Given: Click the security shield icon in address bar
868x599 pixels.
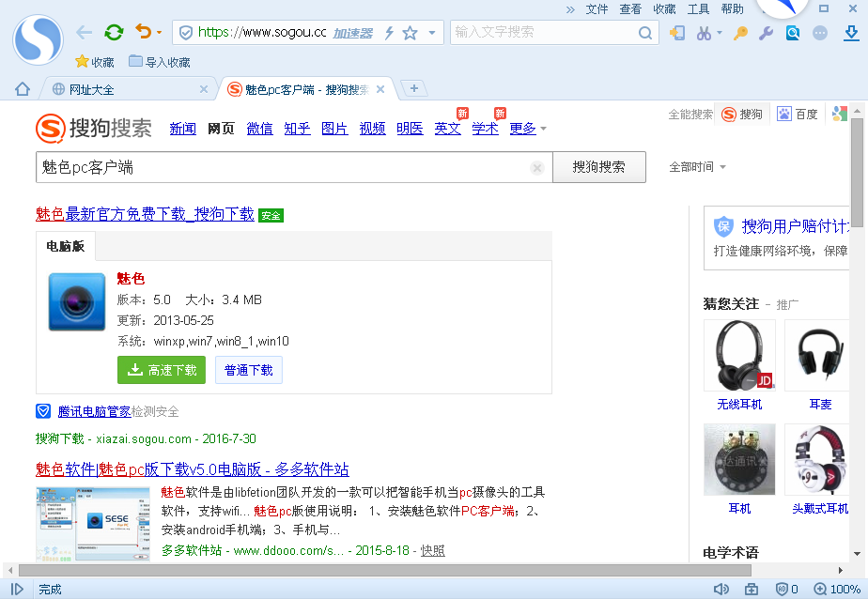Looking at the screenshot, I should point(186,33).
